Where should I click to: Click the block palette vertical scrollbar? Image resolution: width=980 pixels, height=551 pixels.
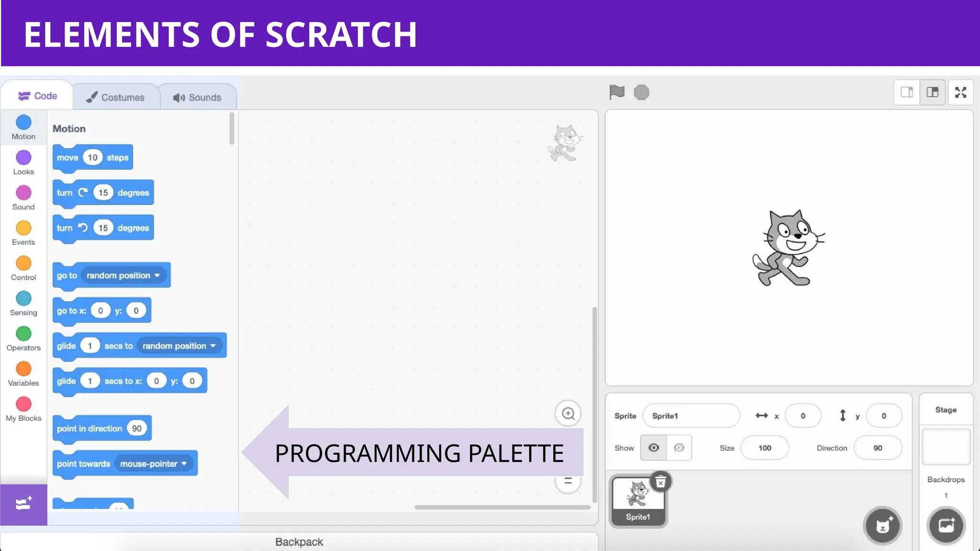[232, 128]
